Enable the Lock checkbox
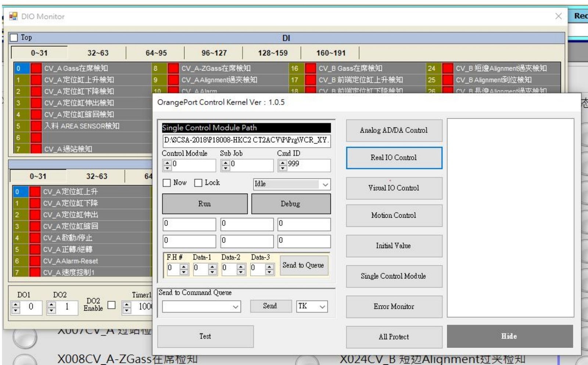 198,183
